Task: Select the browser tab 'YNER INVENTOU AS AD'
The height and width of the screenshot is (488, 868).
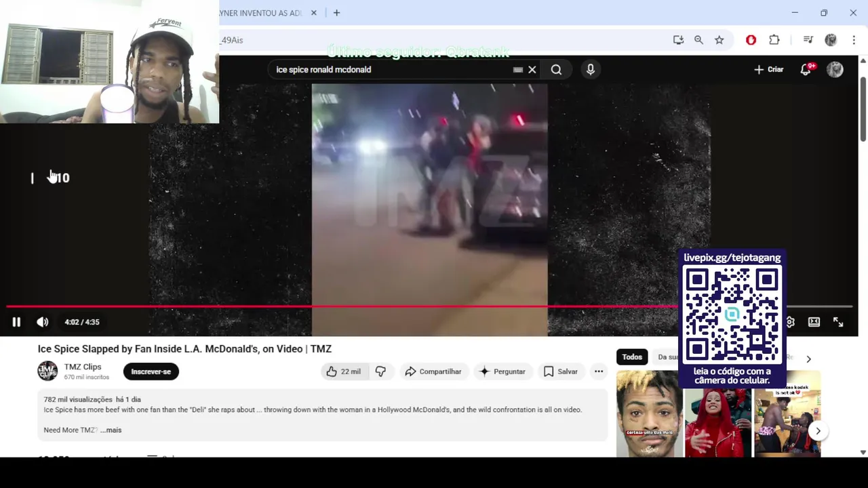Action: pyautogui.click(x=260, y=13)
